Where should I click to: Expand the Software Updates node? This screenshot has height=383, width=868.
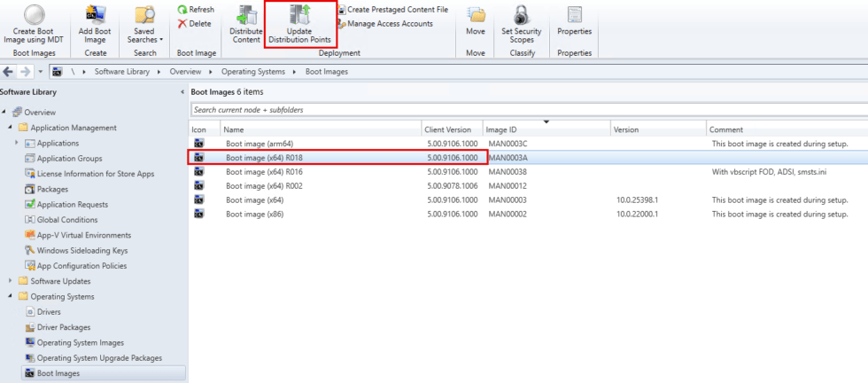click(10, 281)
